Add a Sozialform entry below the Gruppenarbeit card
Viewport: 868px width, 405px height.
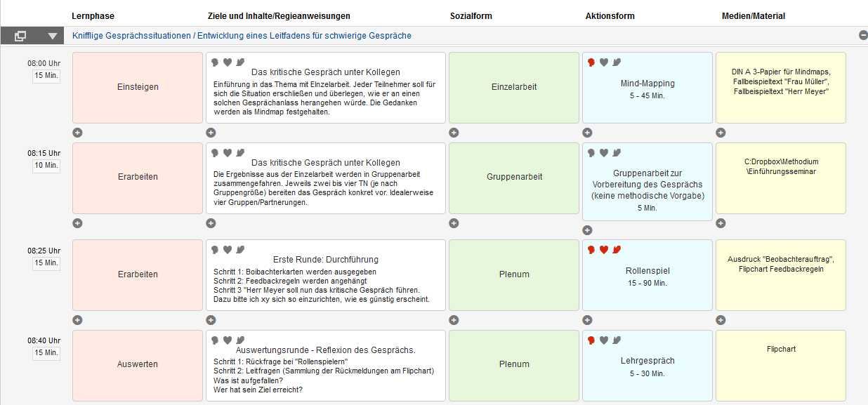pos(454,223)
